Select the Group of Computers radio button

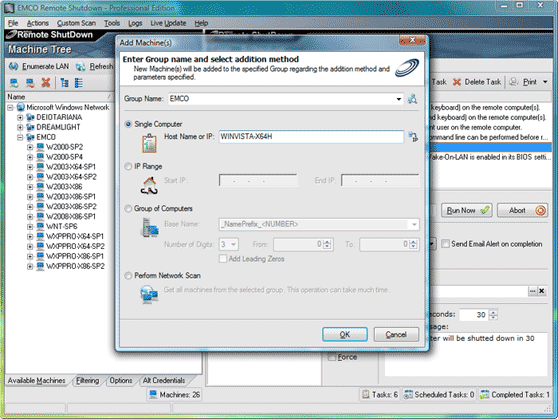coord(128,209)
